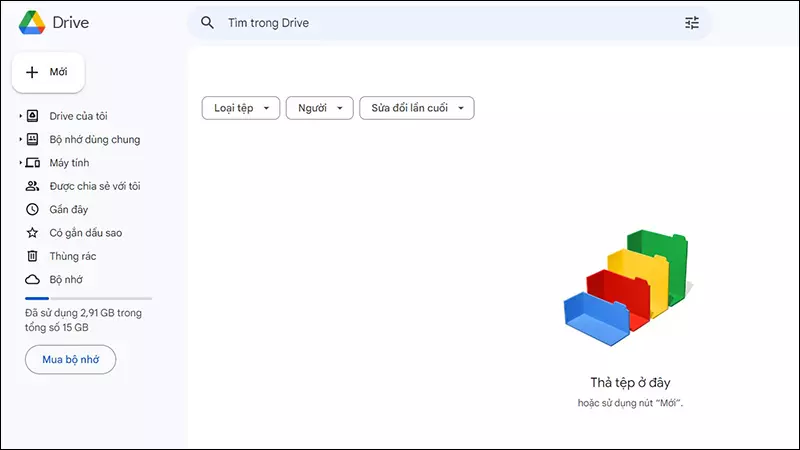Open the Người filter dropdown
The image size is (800, 450).
(x=320, y=108)
